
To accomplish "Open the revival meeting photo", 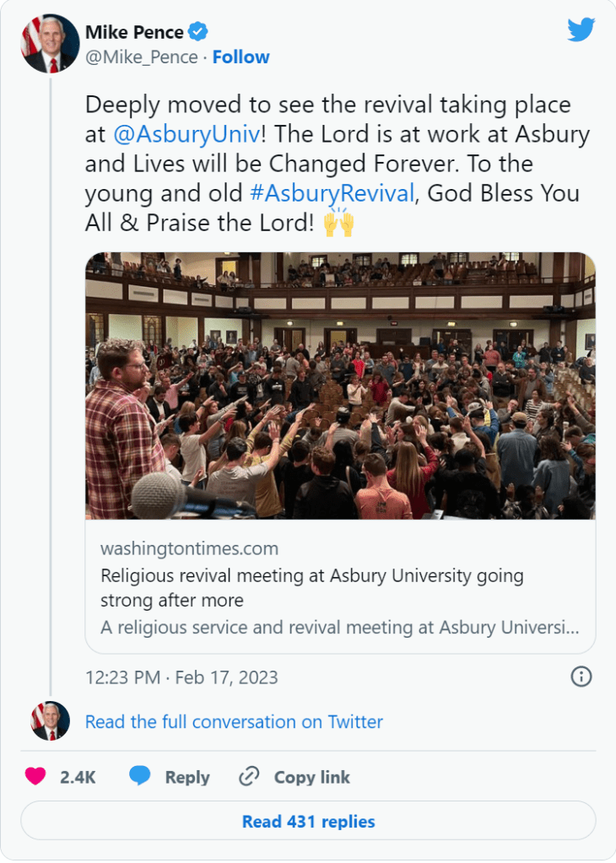I will [x=340, y=386].
